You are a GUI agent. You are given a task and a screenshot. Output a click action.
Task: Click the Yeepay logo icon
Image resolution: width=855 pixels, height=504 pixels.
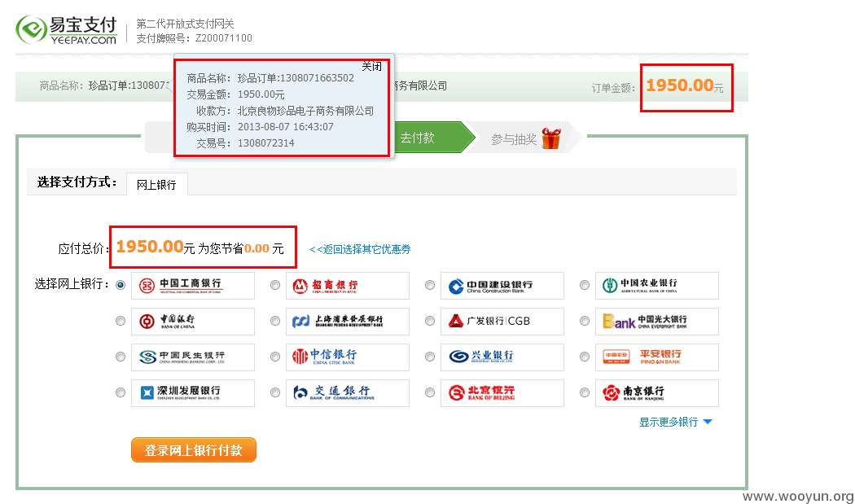click(x=32, y=29)
